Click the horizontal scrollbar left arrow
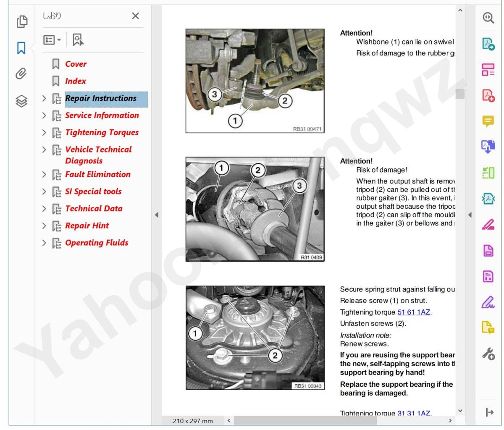504x430 pixels. (x=229, y=420)
